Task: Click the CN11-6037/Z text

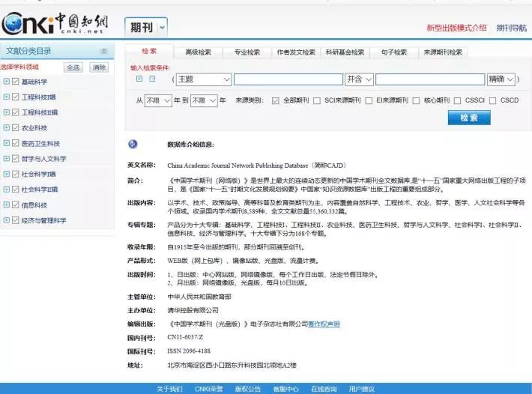Action: point(185,337)
